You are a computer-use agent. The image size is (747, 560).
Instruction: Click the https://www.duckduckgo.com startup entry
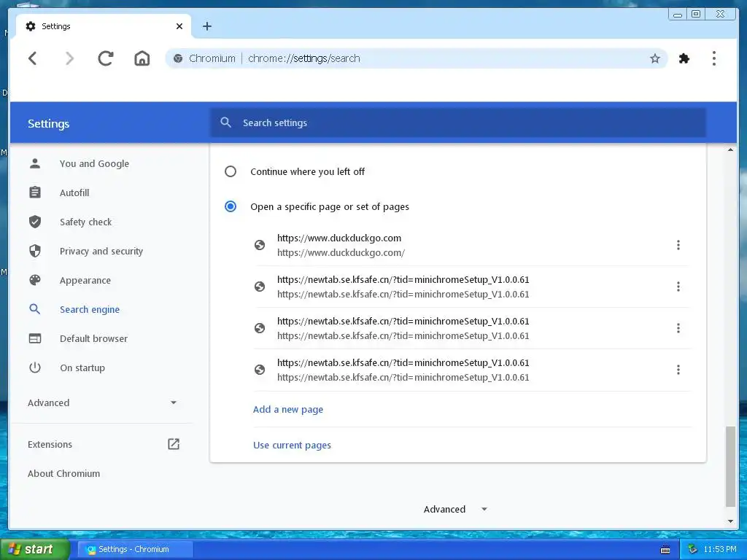tap(472, 245)
